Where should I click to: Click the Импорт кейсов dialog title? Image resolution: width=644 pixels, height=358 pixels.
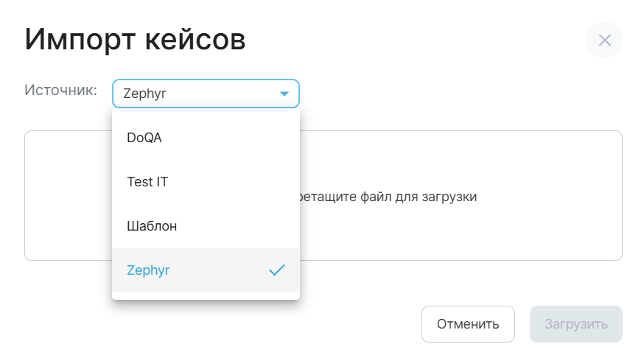[x=135, y=40]
